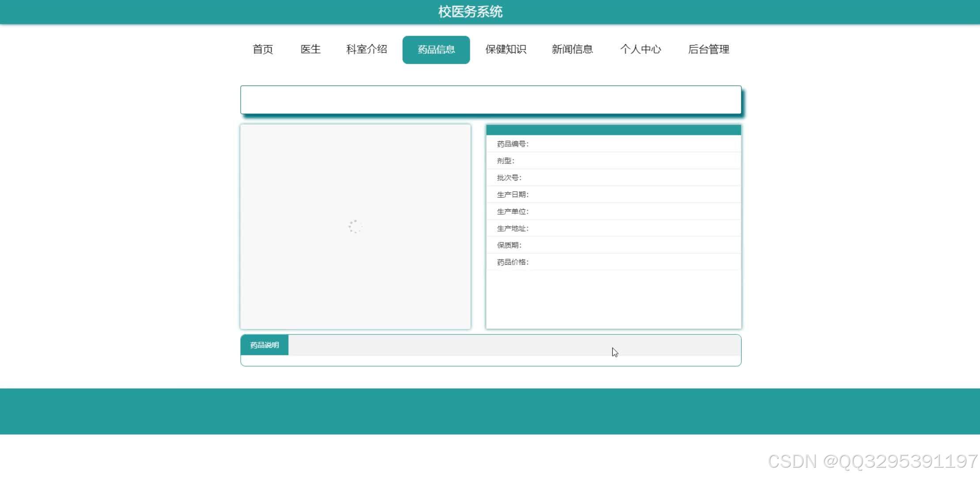Screen dimensions: 980x477
Task: Go to the 医生 page
Action: pyautogui.click(x=310, y=49)
